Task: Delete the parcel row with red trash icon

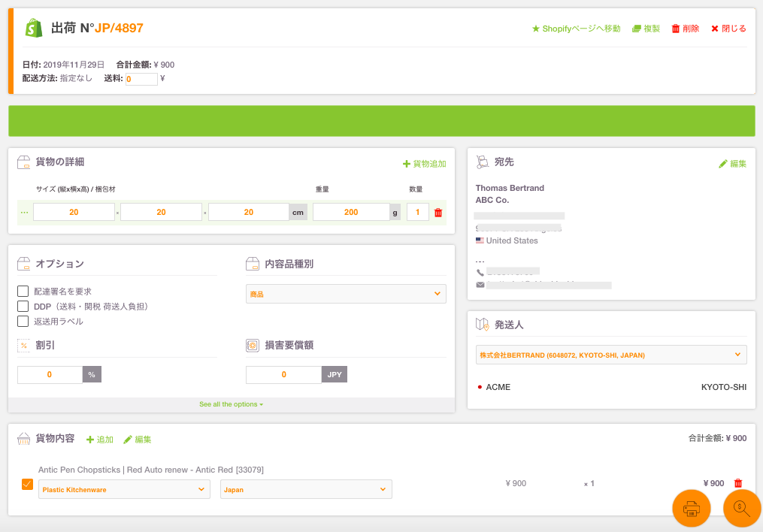Action: pos(438,213)
